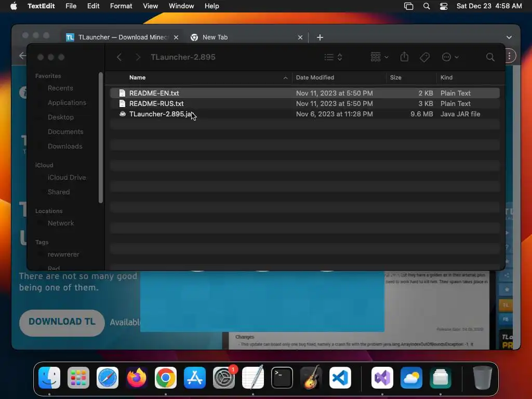Open Downloads in Finder sidebar

pos(65,146)
